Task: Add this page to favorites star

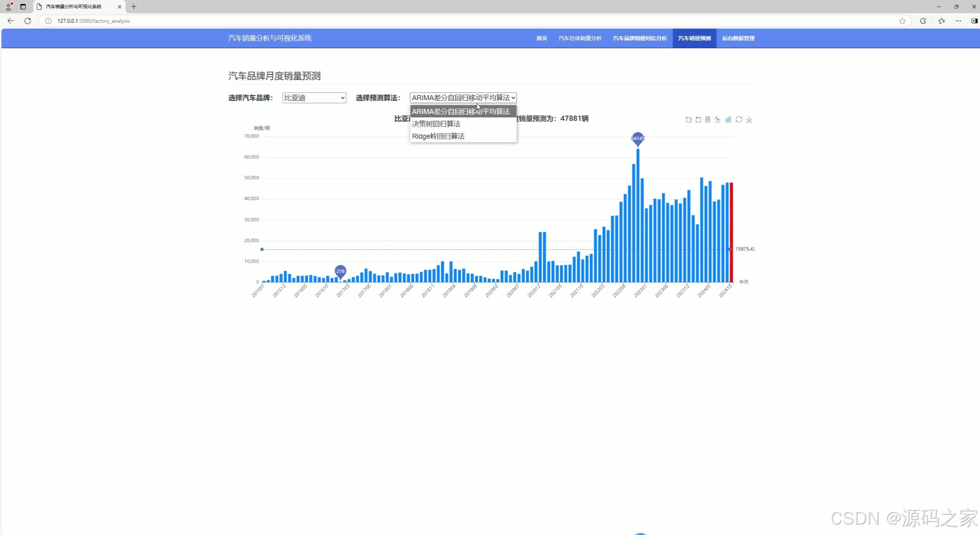Action: click(x=902, y=21)
